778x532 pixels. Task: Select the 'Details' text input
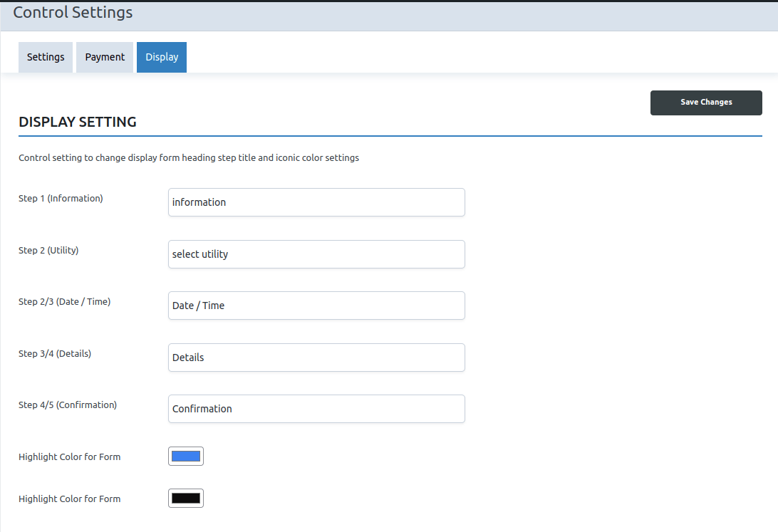316,358
